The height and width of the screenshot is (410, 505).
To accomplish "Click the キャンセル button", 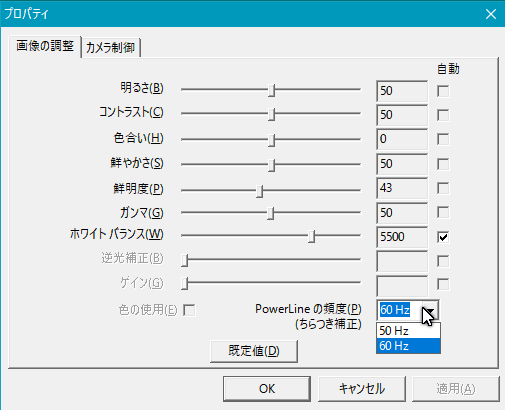I will tap(362, 389).
